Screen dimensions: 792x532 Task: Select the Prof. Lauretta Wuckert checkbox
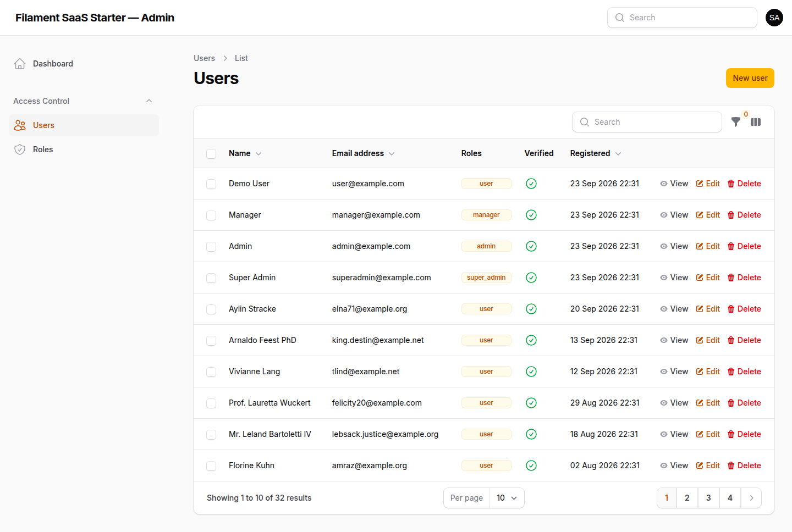(x=211, y=403)
